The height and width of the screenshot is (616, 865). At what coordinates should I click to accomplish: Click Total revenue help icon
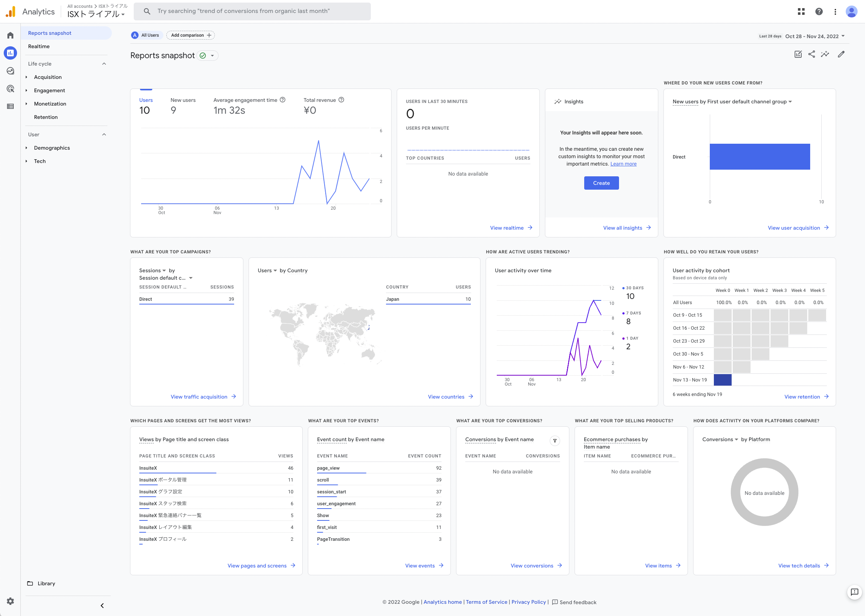(x=342, y=100)
